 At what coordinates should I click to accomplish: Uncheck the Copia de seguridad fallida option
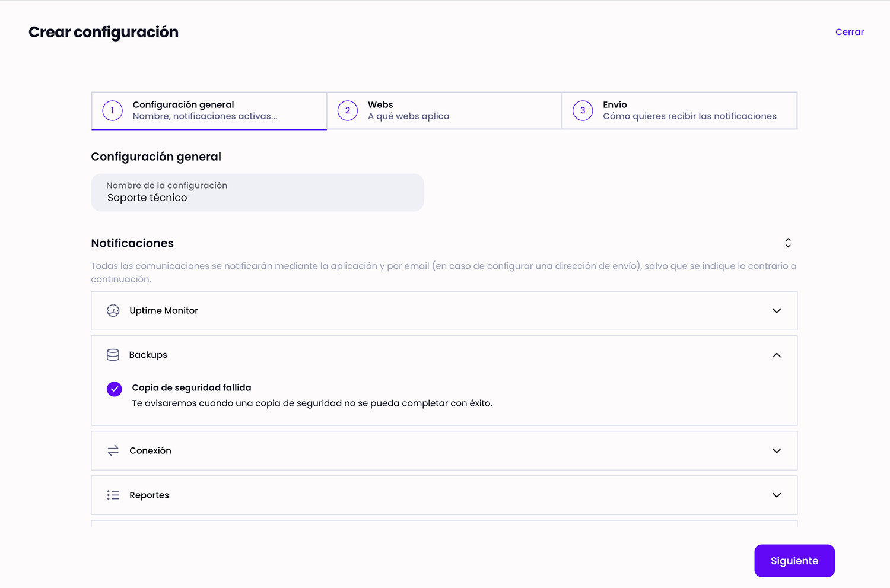pos(114,389)
